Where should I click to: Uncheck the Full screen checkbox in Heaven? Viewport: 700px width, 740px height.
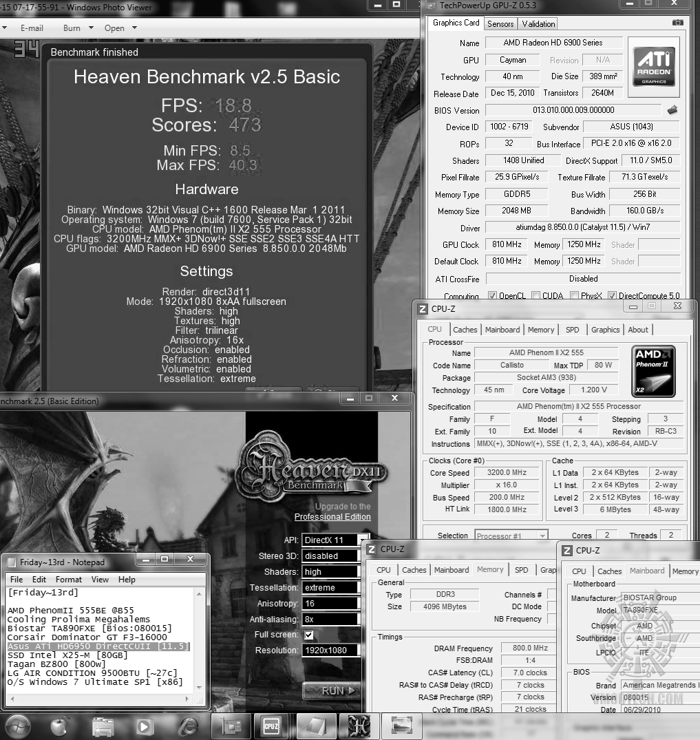[x=308, y=635]
